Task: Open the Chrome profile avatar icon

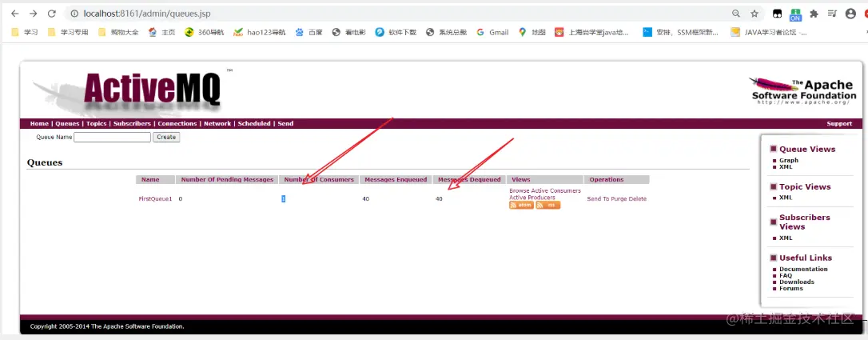Action: tap(850, 14)
